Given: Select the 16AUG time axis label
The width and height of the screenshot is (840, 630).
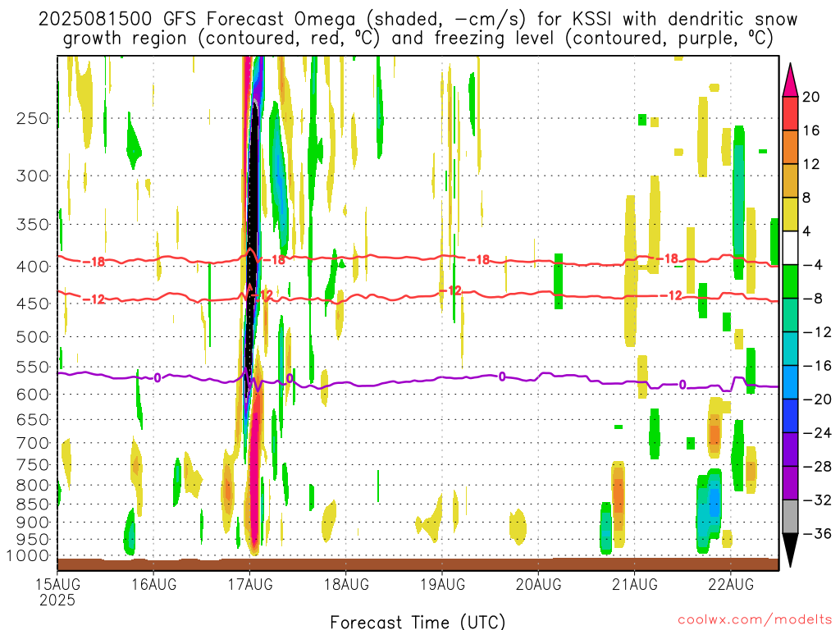Looking at the screenshot, I should coord(153,584).
